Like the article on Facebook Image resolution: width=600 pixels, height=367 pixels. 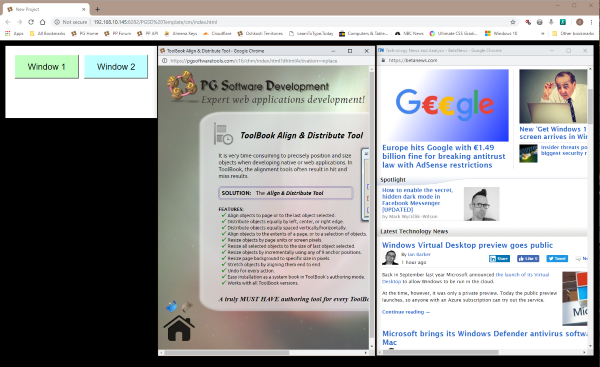pyautogui.click(x=528, y=259)
